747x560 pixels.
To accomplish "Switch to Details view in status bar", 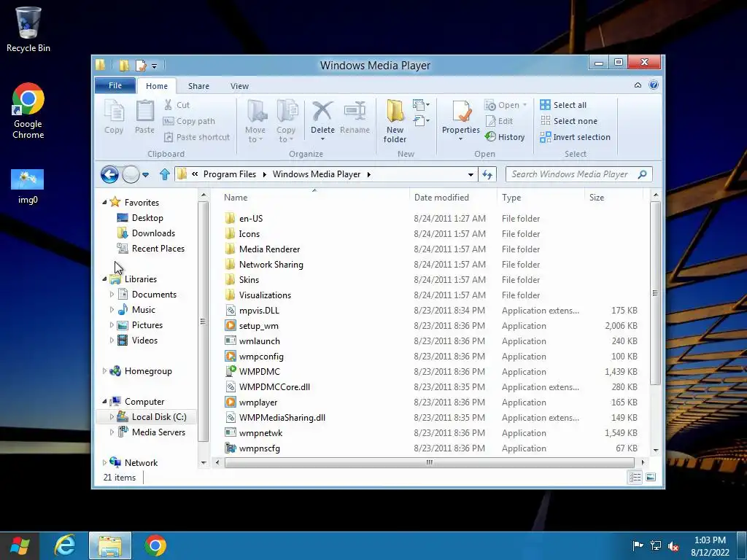I will [x=635, y=477].
